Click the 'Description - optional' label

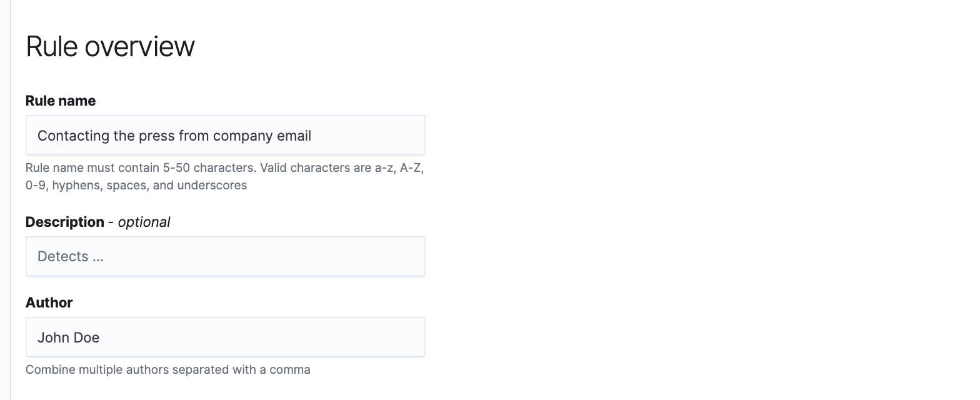(x=97, y=222)
